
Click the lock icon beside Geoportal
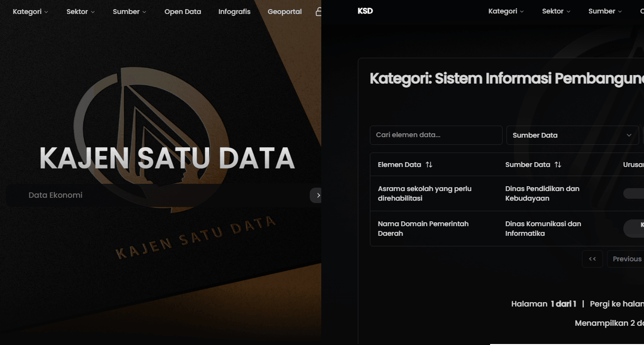318,12
